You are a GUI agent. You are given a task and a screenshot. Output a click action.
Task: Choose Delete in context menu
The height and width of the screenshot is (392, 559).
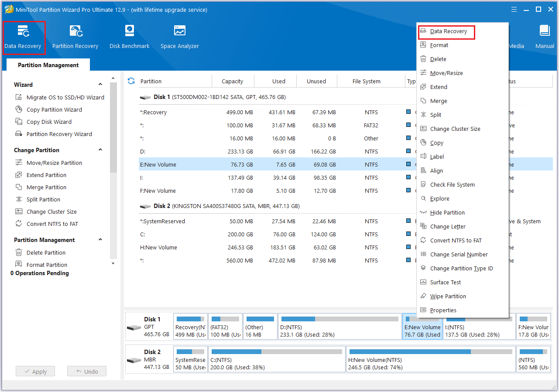[463, 59]
